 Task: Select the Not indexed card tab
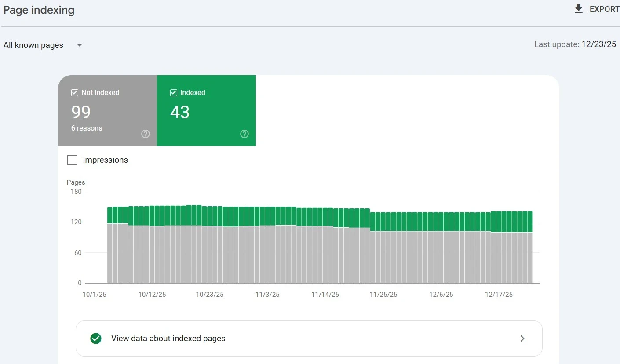pos(107,110)
